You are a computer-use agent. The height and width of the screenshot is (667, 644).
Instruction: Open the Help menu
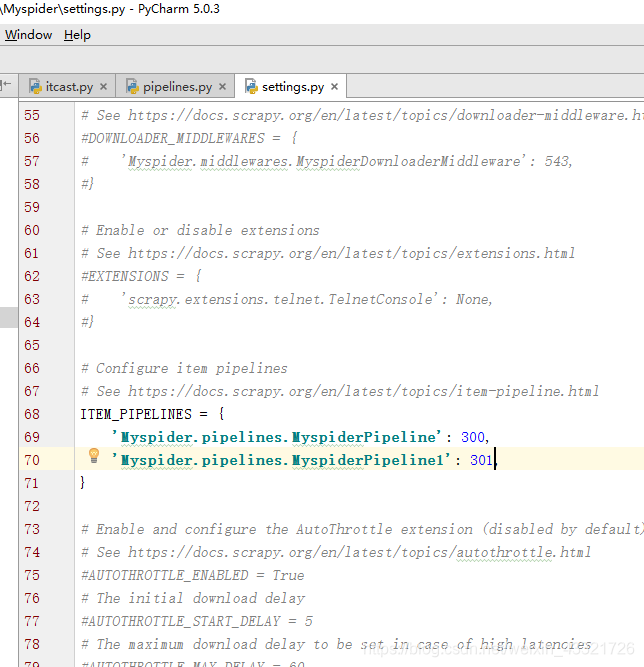(77, 35)
